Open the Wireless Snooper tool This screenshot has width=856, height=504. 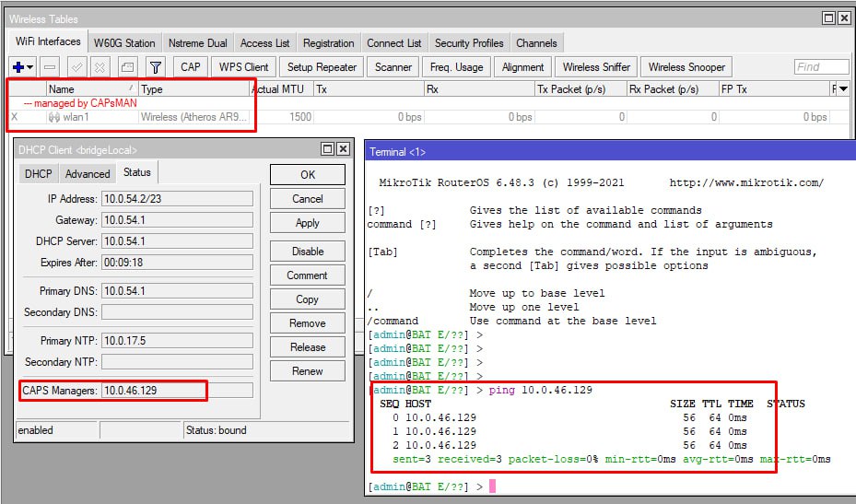[686, 67]
